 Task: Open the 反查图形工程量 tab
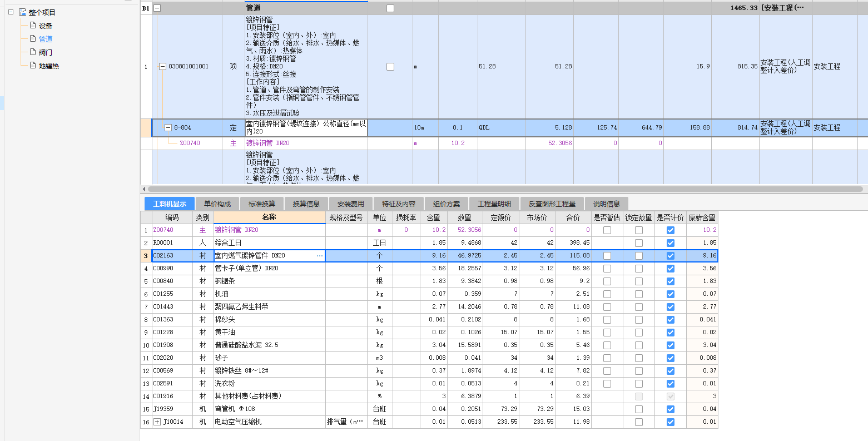pos(552,204)
